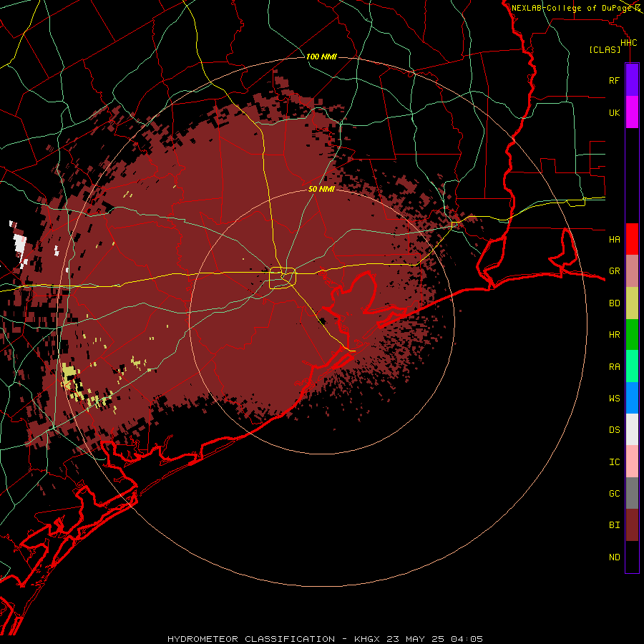The height and width of the screenshot is (644, 644).
Task: Click the "BI" legend label
Action: 614,525
